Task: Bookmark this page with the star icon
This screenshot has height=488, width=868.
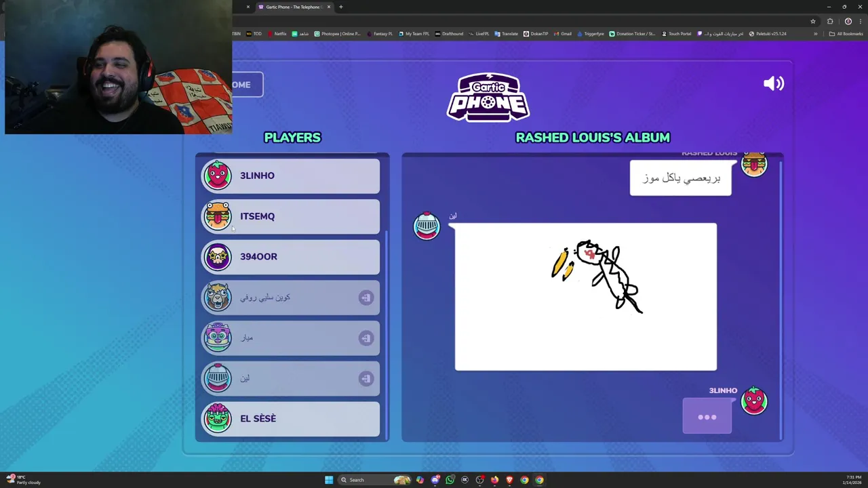Action: (x=813, y=21)
